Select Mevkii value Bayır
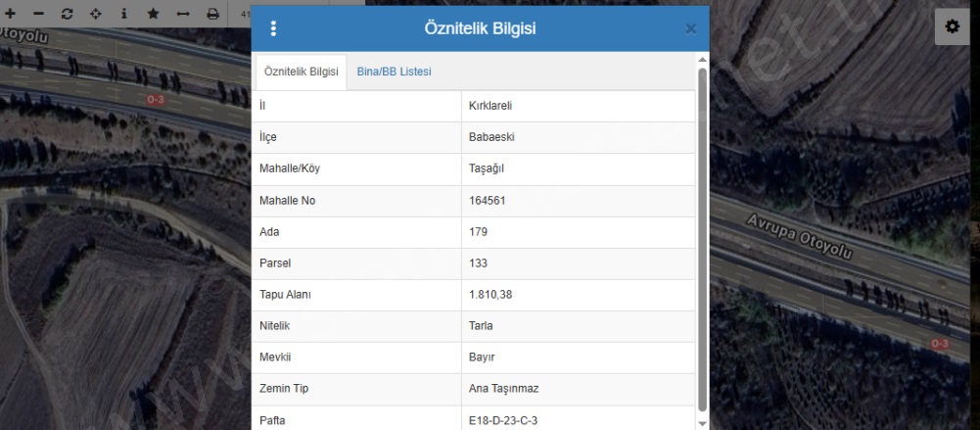 pyautogui.click(x=482, y=357)
